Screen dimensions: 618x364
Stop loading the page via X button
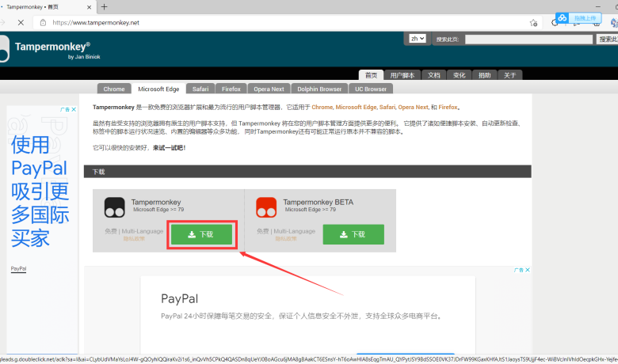(21, 22)
